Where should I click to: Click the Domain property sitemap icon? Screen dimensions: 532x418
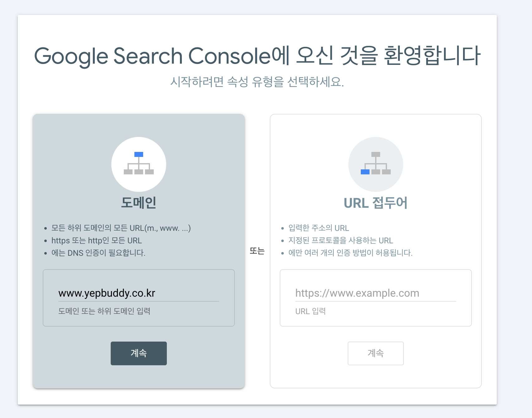(139, 164)
